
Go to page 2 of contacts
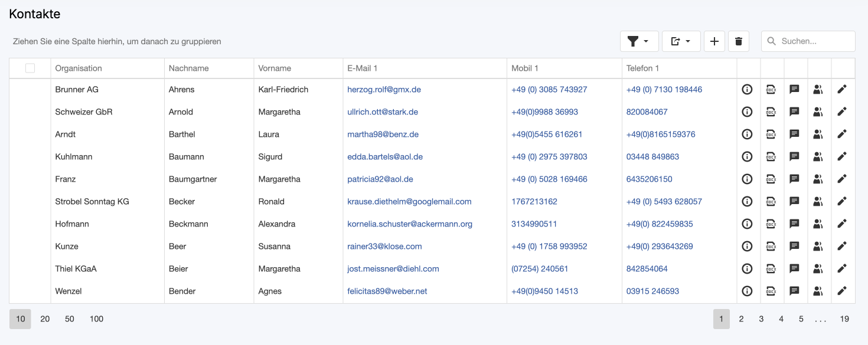pyautogui.click(x=741, y=319)
